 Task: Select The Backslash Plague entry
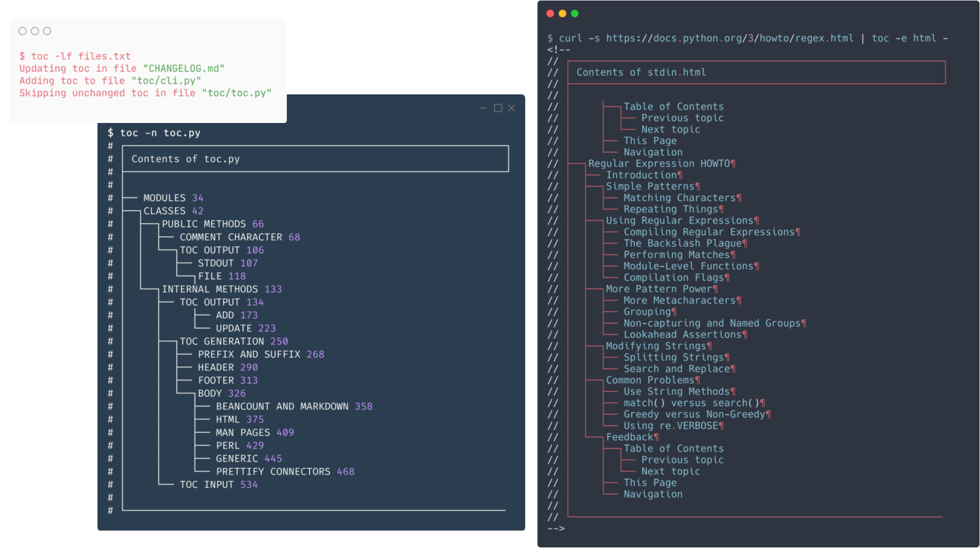click(685, 243)
